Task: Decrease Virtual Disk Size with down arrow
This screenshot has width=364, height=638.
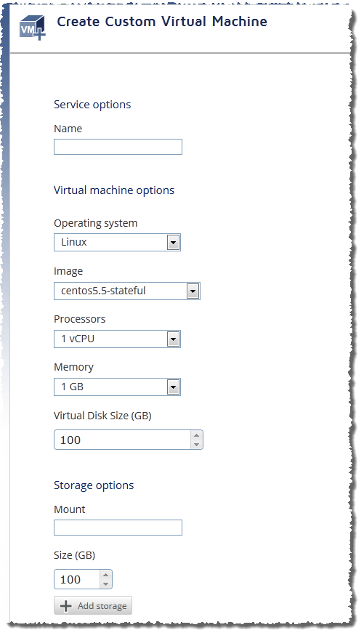Action: click(x=196, y=444)
